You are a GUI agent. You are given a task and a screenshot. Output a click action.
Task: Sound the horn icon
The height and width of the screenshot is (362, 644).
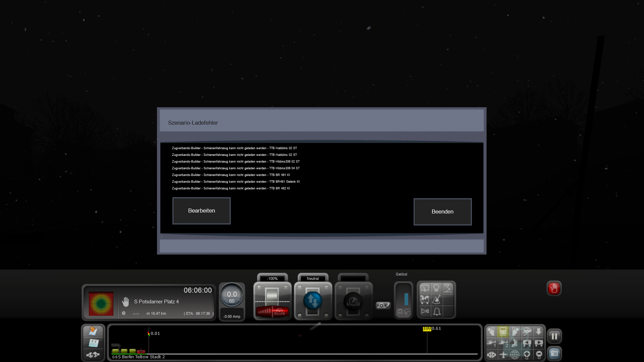[425, 311]
